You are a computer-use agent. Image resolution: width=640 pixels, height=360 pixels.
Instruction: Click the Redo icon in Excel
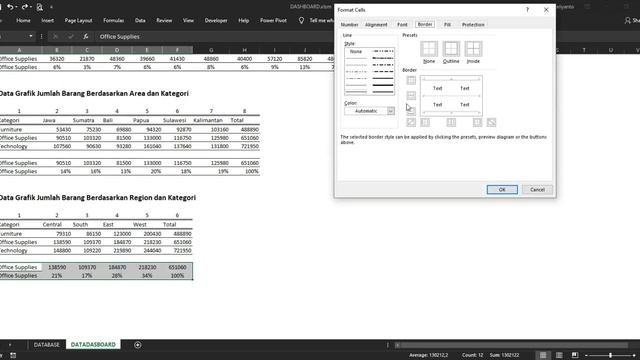coord(24,7)
